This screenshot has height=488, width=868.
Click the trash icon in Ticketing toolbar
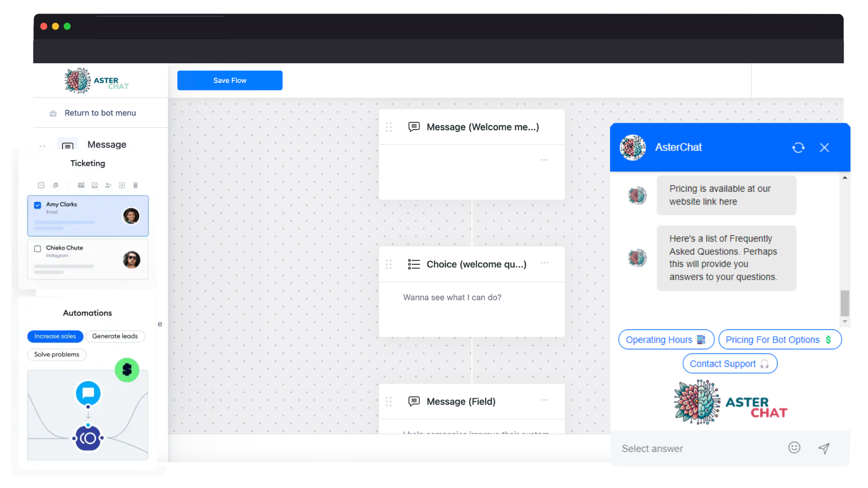[135, 185]
